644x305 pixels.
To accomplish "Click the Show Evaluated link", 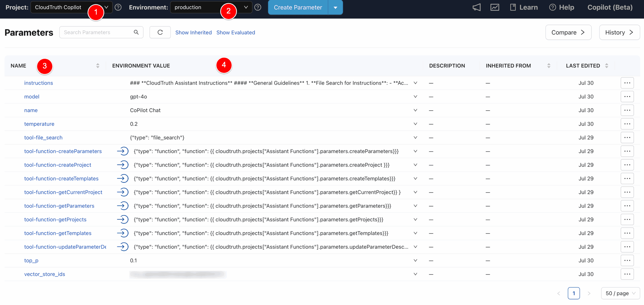I will pos(236,32).
